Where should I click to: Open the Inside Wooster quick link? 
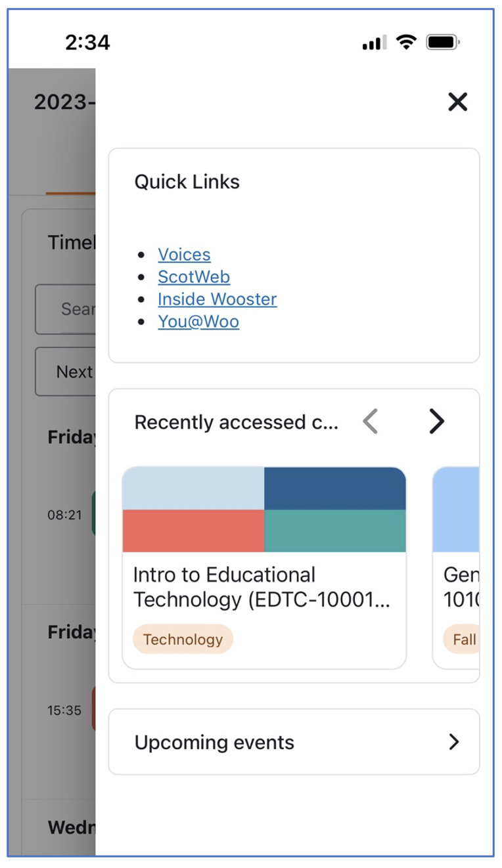[217, 299]
